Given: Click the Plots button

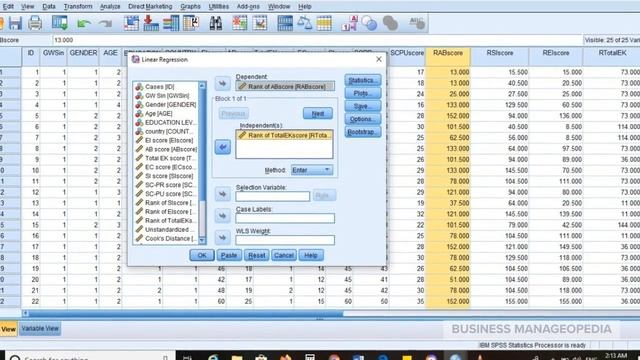Looking at the screenshot, I should 362,93.
